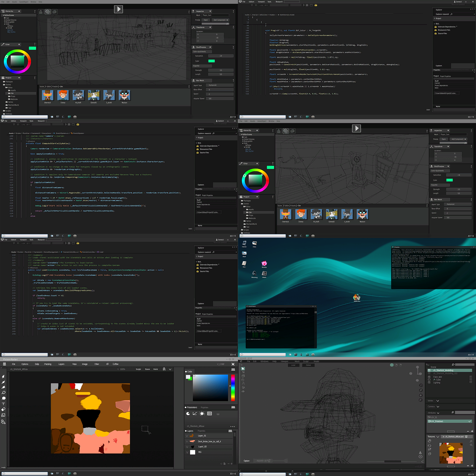Image resolution: width=476 pixels, height=476 pixels.
Task: Click the house icon beside PictureMarket's Home label
Action: [x=164, y=369]
